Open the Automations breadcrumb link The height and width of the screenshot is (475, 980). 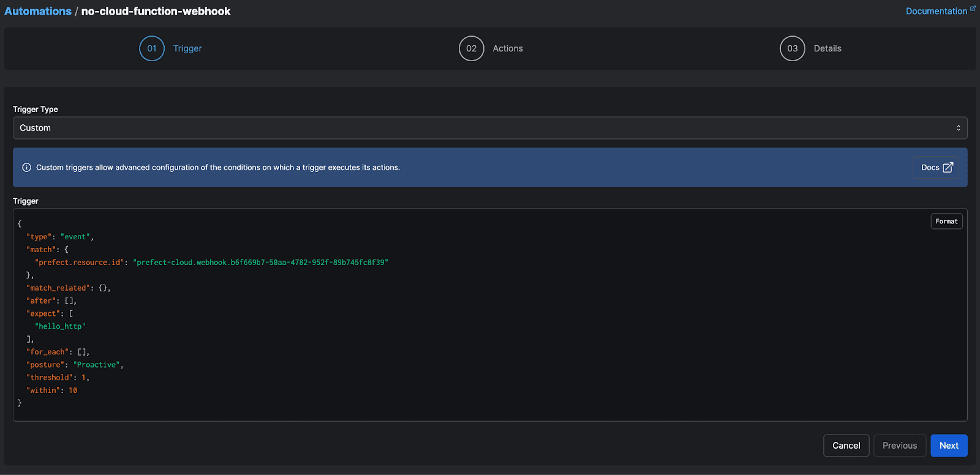[x=38, y=11]
